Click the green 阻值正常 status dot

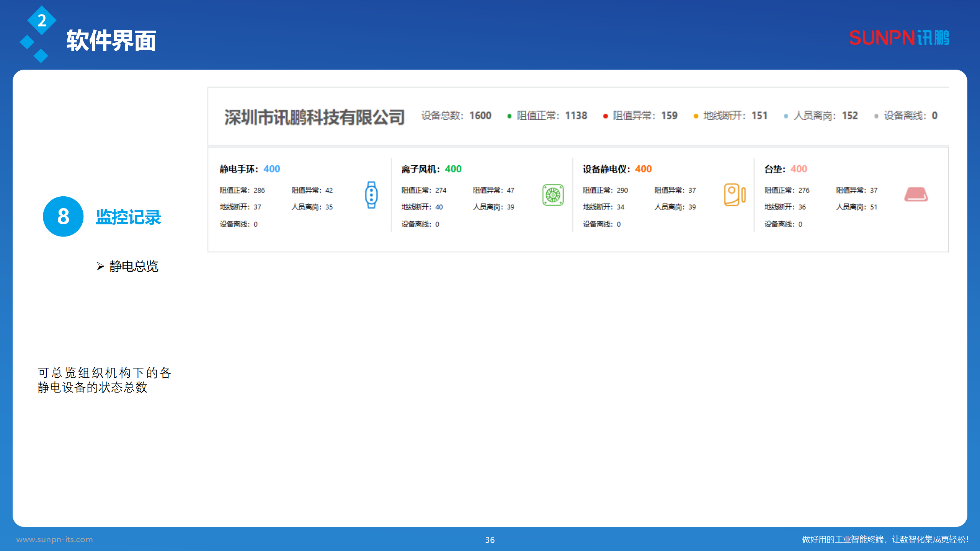509,116
